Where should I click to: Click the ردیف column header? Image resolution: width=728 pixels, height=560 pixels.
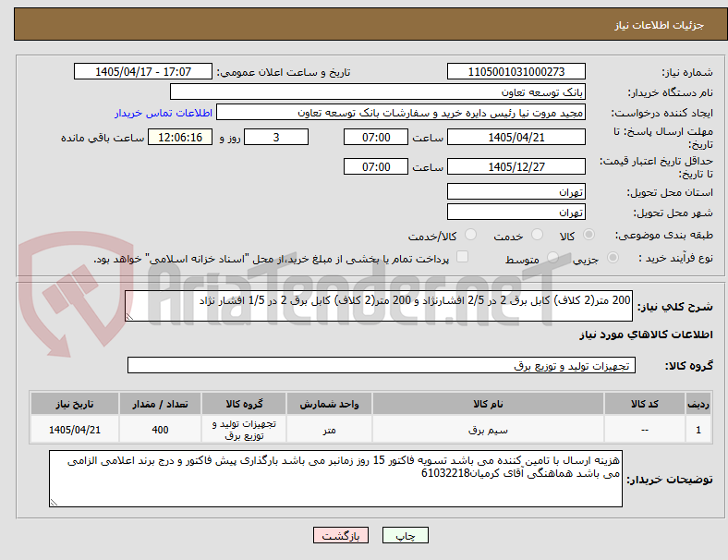click(698, 404)
